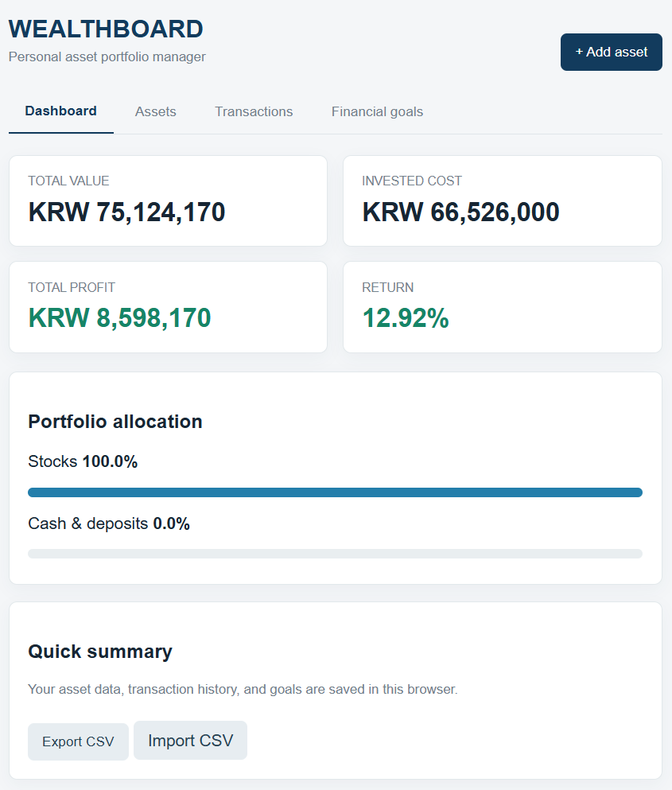
Task: Click the Stocks 100.0% label
Action: 83,461
